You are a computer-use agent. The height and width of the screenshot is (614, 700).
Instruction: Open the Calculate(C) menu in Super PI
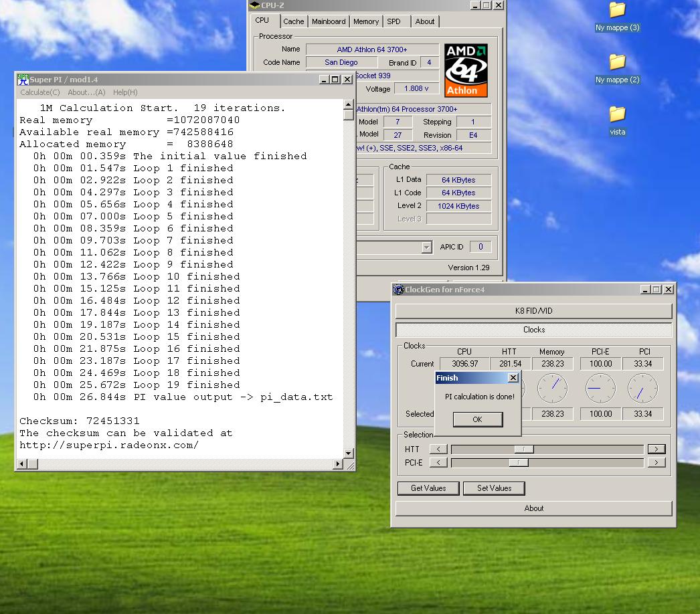pyautogui.click(x=40, y=92)
